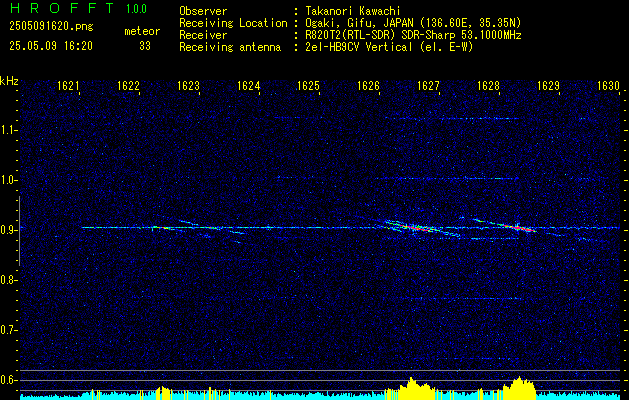
Task: Click the date stamp 25.05.09 16:20
Action: (x=51, y=46)
